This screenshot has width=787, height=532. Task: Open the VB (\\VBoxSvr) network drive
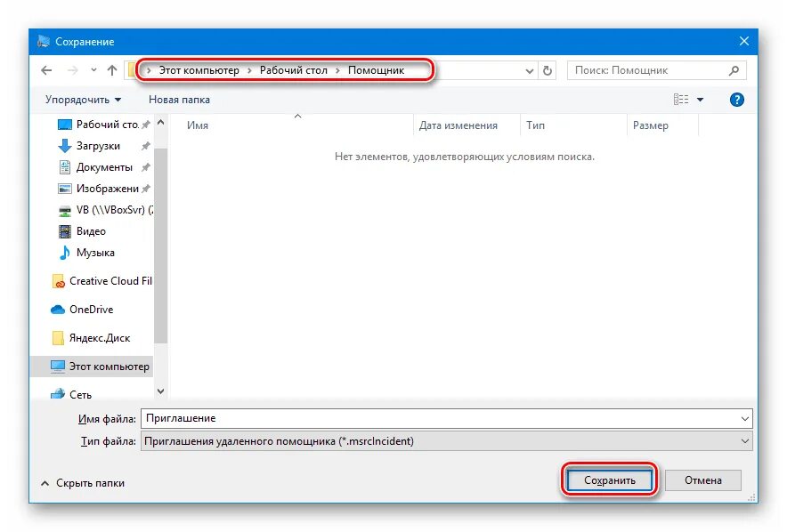pos(105,210)
